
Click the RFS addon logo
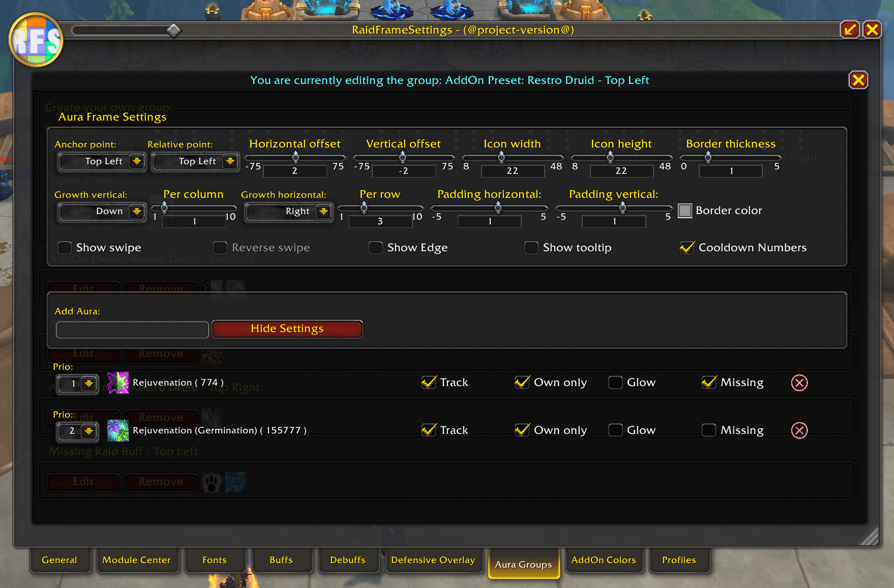pos(36,41)
